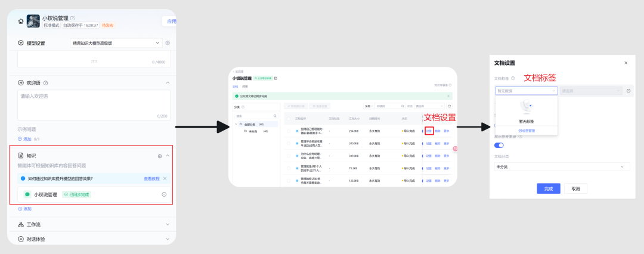Open the 状态 filter dropdown
This screenshot has width=644, height=254.
coord(429,106)
